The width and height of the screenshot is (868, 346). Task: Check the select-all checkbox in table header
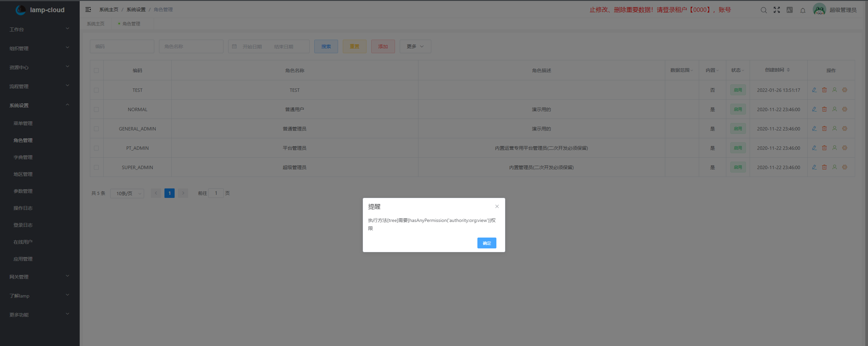96,70
